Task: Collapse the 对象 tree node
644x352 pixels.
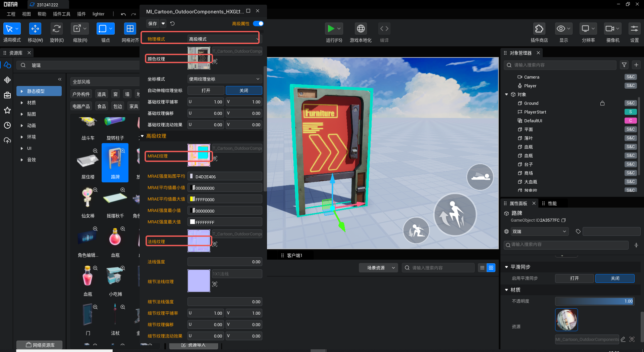Action: (506, 94)
